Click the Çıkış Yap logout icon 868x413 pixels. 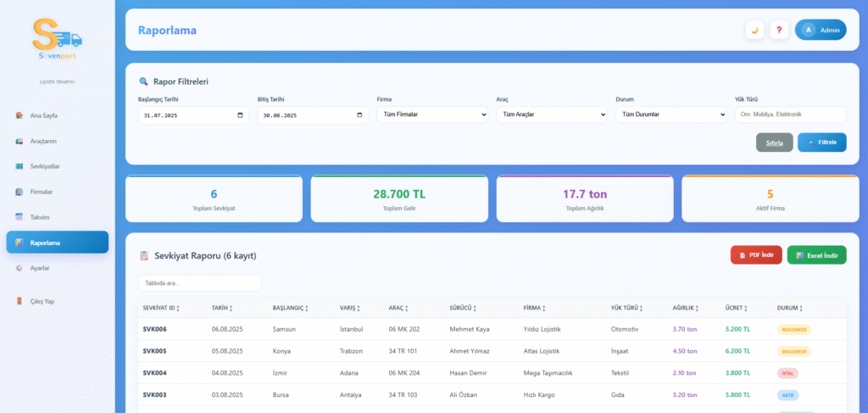click(19, 301)
